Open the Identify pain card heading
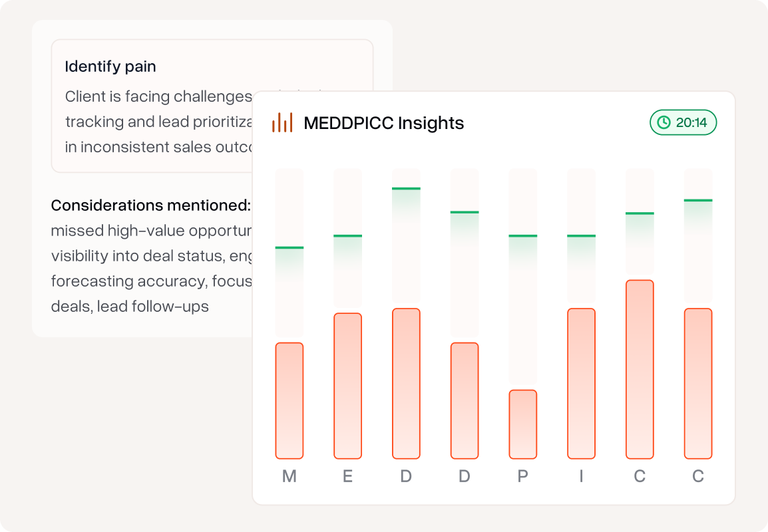The height and width of the screenshot is (532, 768). tap(110, 66)
